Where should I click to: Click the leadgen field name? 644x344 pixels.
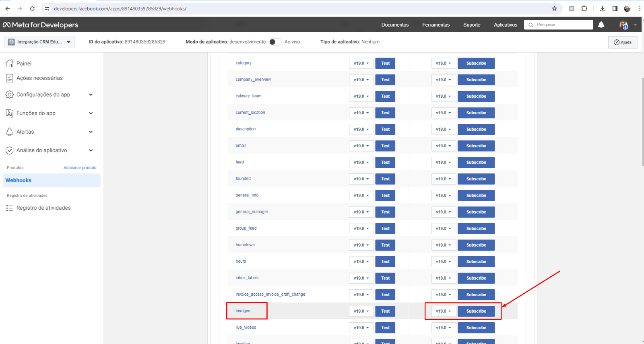pyautogui.click(x=243, y=311)
